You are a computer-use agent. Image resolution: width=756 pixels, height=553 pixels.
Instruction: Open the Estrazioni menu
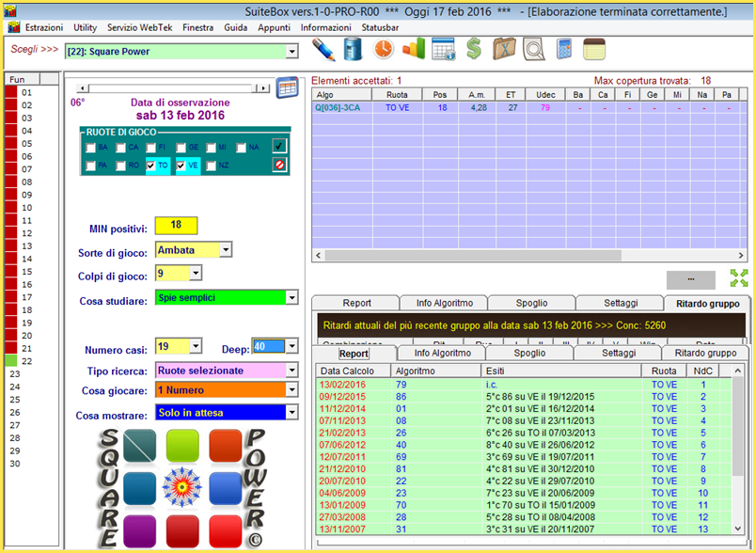(44, 27)
